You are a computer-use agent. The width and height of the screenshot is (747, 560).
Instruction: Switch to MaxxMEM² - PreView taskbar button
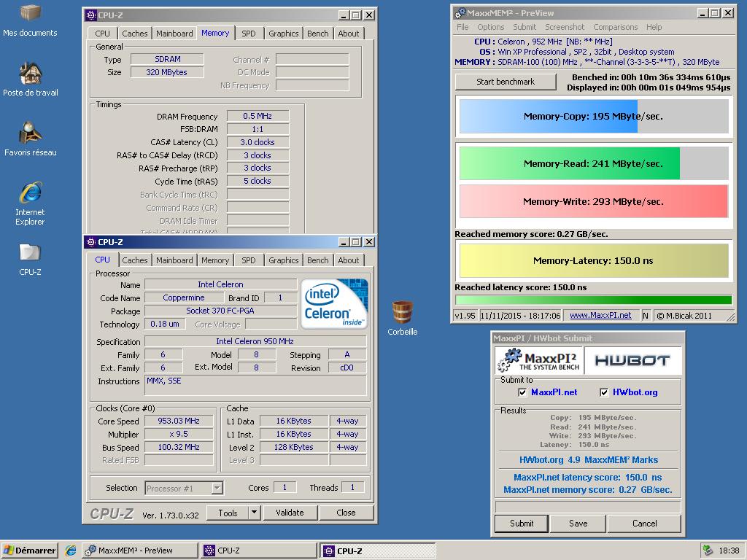[139, 551]
